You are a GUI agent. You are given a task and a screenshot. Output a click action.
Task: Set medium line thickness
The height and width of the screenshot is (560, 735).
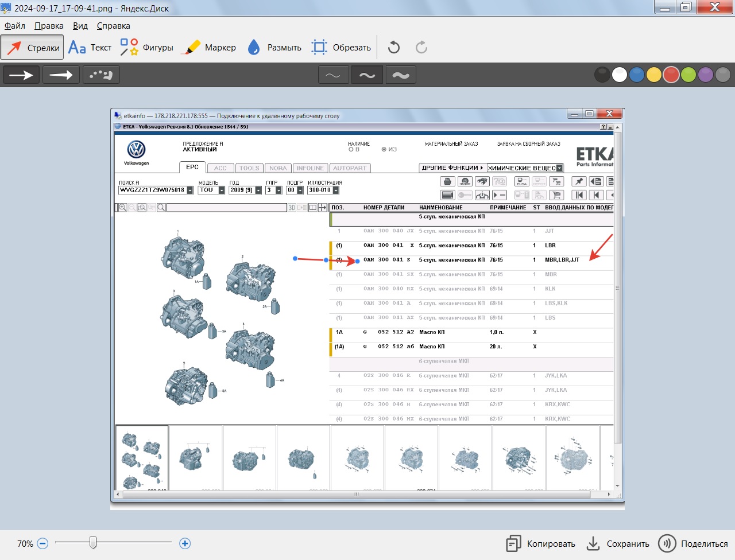pyautogui.click(x=367, y=75)
